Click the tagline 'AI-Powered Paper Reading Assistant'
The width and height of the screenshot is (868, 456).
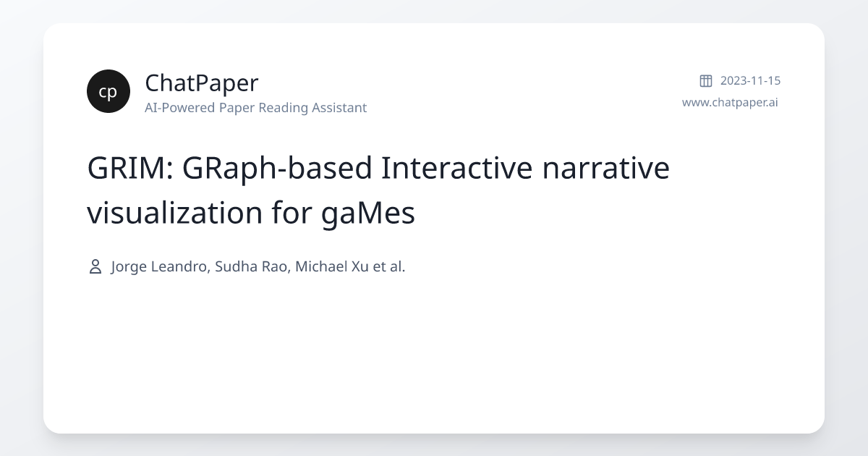[x=256, y=108]
